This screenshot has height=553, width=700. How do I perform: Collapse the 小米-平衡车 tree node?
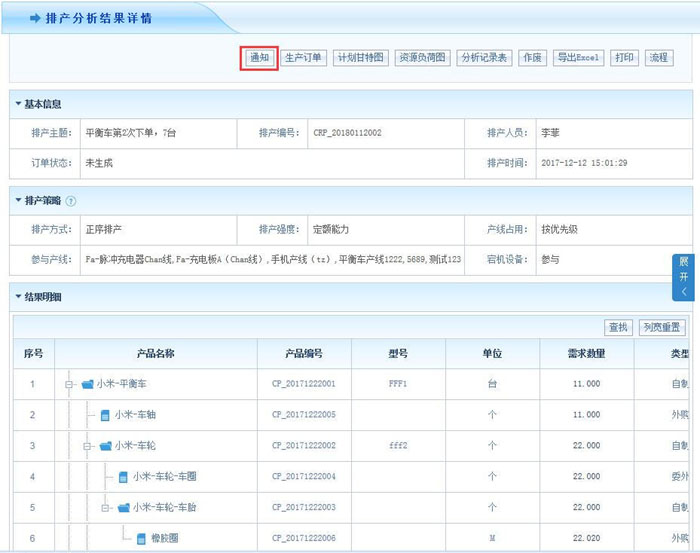69,384
